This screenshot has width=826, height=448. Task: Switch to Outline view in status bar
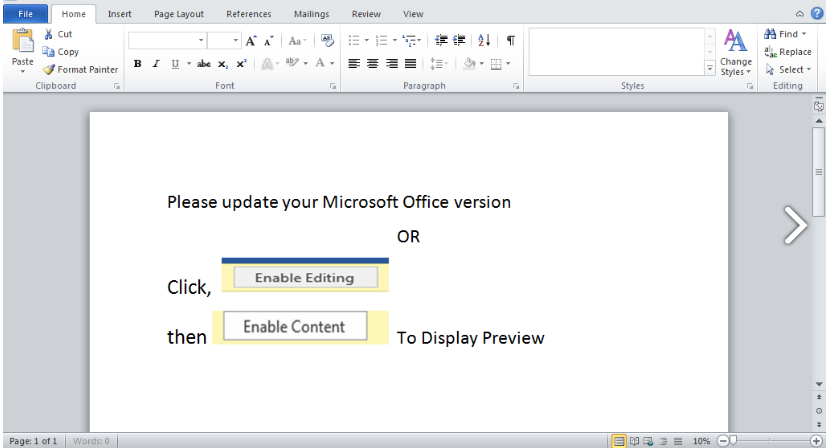(663, 441)
